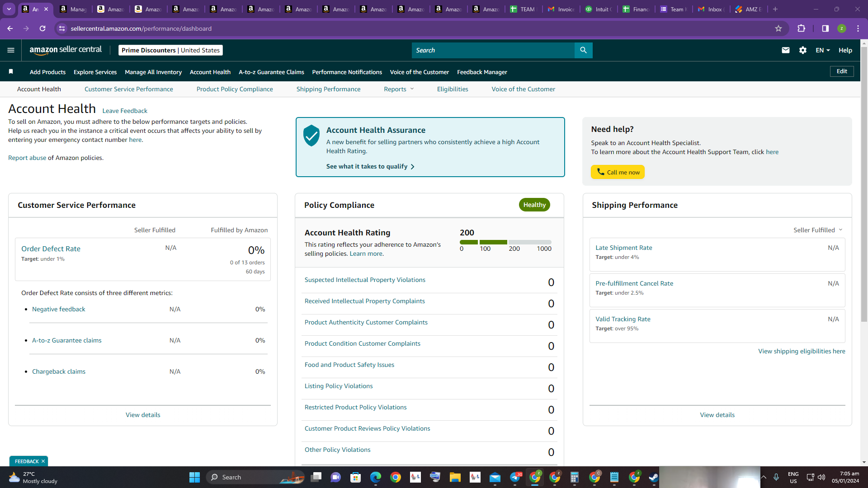Open Steam from the taskbar
The width and height of the screenshot is (868, 488).
click(654, 477)
